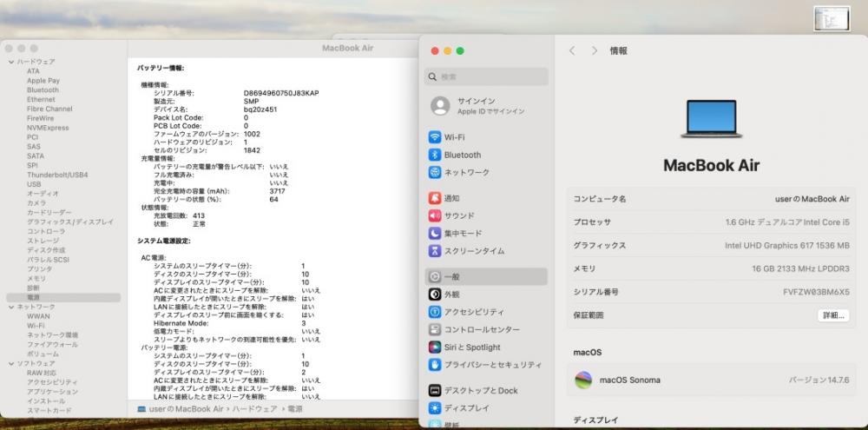The height and width of the screenshot is (430, 868).
Task: Select Apple Pay in hardware list
Action: tap(43, 80)
